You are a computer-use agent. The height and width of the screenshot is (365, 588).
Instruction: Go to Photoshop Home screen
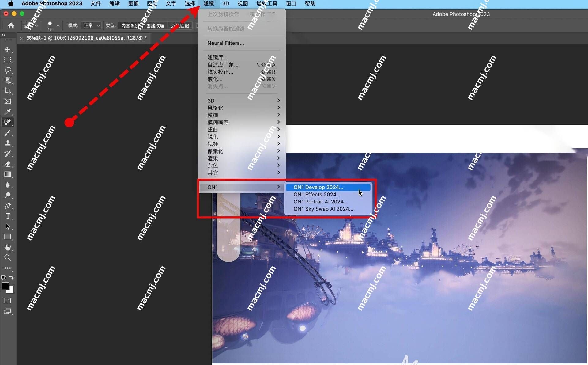pos(11,25)
